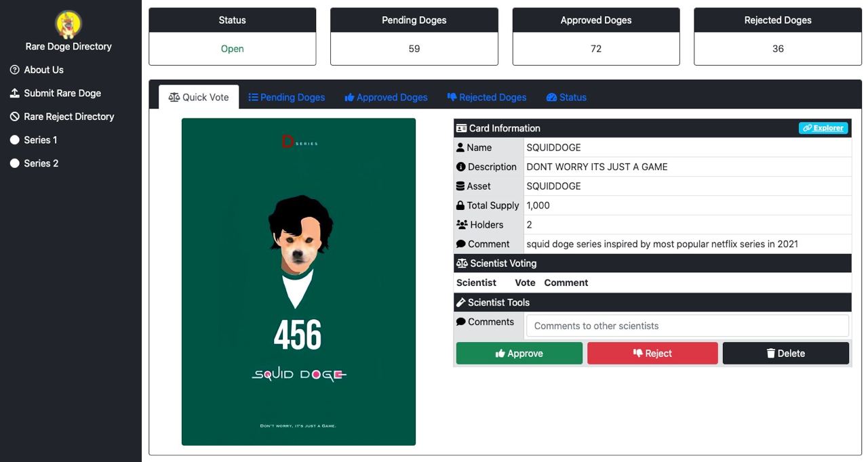
Task: Click the pencil icon beside Scientist Tools
Action: click(x=461, y=302)
